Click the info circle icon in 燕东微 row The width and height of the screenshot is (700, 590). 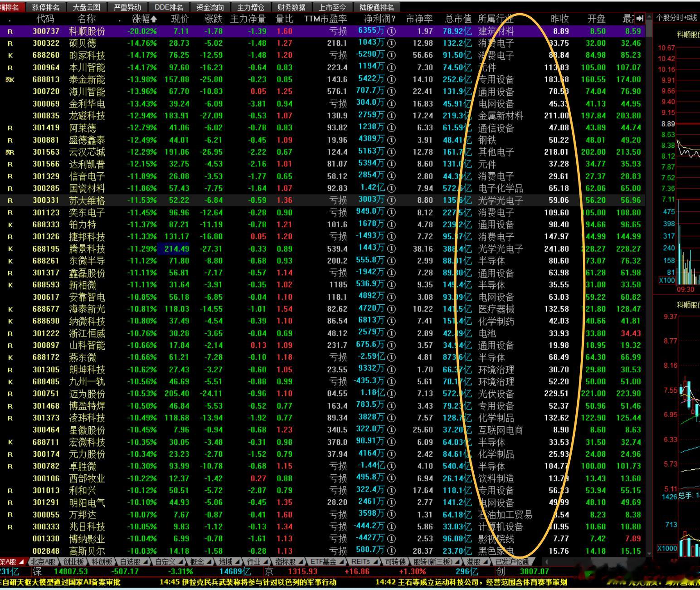pos(391,357)
